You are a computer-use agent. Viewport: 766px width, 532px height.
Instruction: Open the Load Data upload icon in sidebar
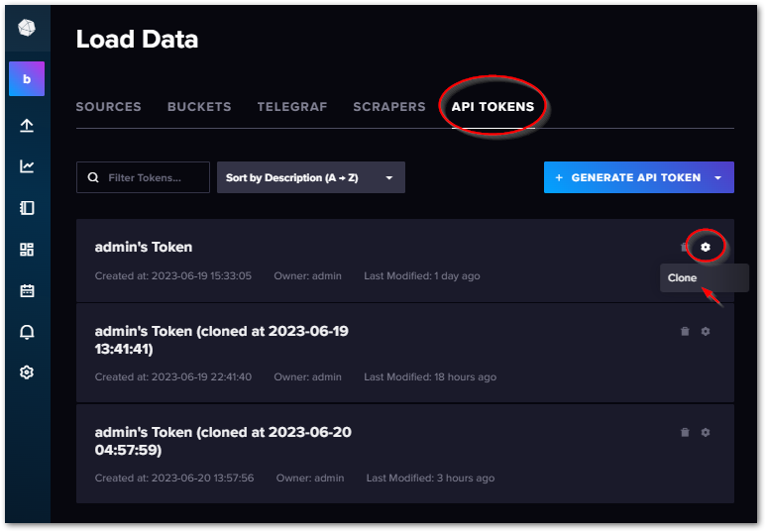click(27, 126)
